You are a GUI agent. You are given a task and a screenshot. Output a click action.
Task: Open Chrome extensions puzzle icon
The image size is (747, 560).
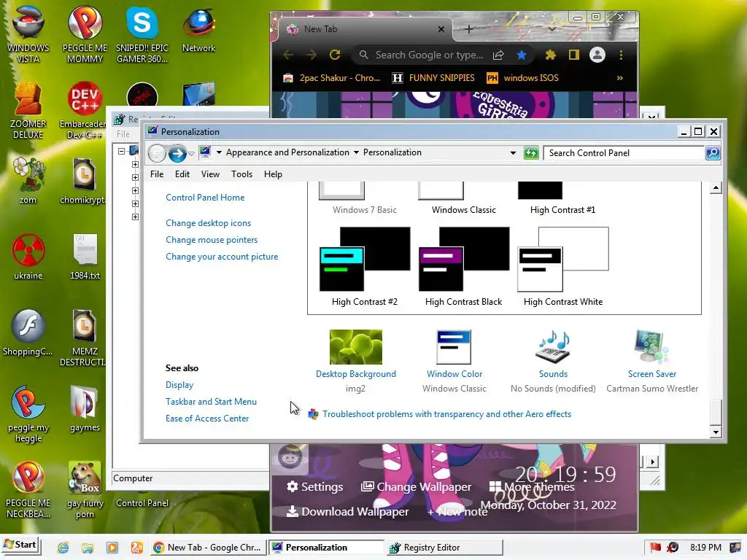click(550, 55)
